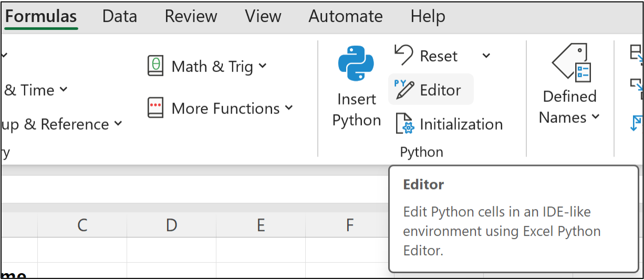The width and height of the screenshot is (644, 280).
Task: Click the Math & Trig book icon
Action: 155,66
